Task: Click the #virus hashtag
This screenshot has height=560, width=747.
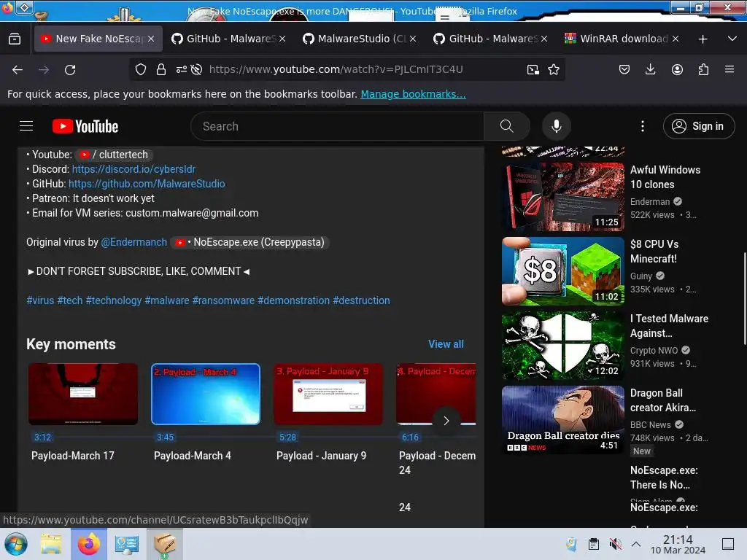Action: point(40,300)
